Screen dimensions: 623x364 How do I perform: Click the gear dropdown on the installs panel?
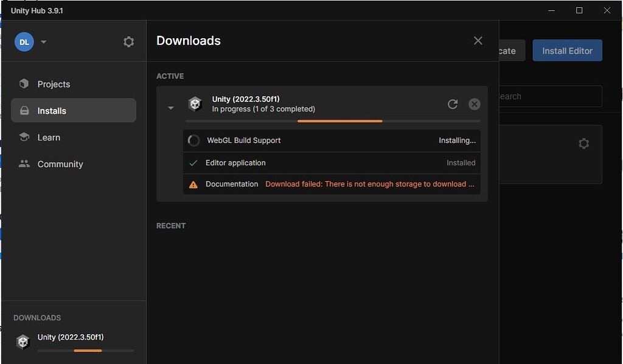point(583,143)
